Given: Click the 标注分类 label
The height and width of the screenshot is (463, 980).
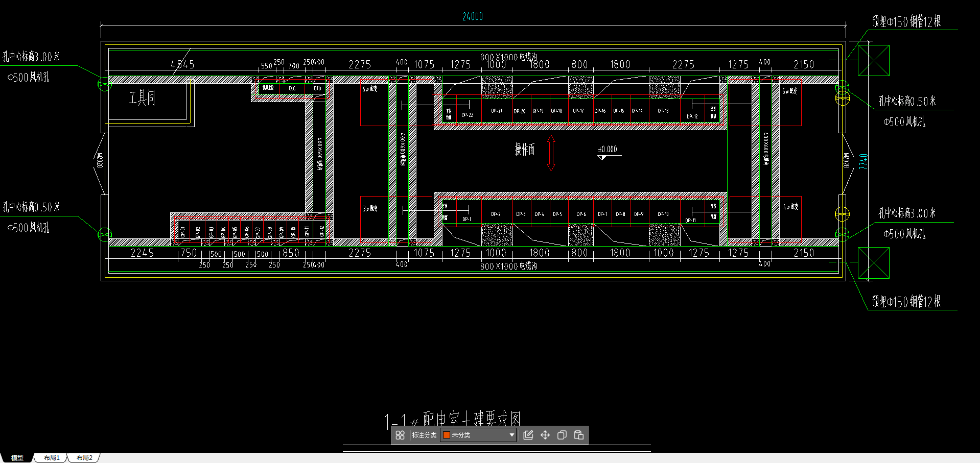Looking at the screenshot, I should pos(424,435).
